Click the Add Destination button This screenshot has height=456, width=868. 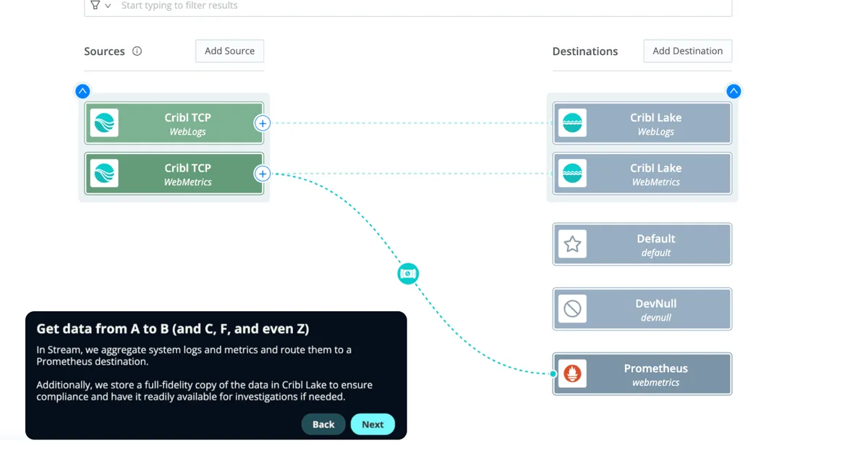tap(688, 51)
